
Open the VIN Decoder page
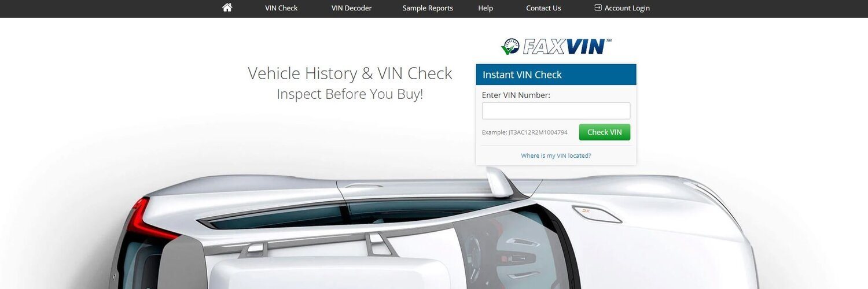click(351, 8)
